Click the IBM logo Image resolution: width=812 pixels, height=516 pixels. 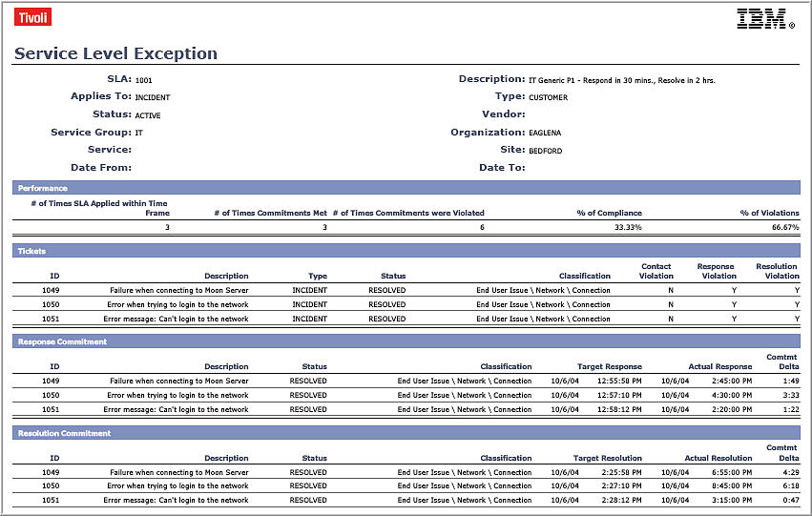(765, 19)
